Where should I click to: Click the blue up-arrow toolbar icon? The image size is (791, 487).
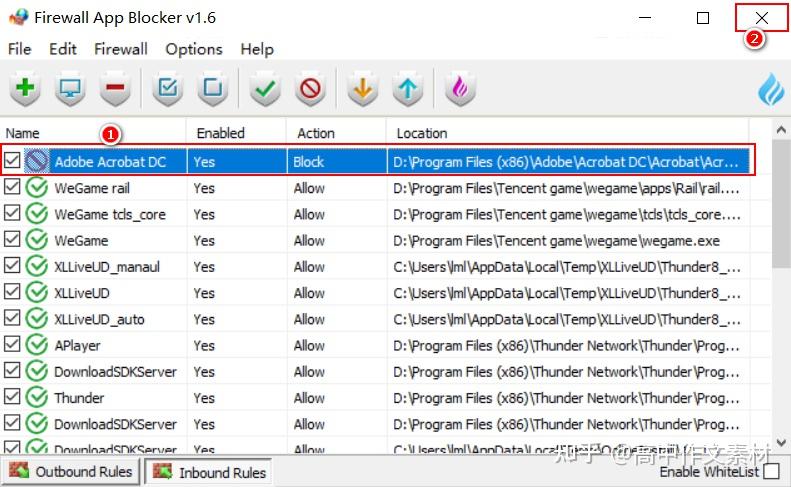[x=408, y=88]
